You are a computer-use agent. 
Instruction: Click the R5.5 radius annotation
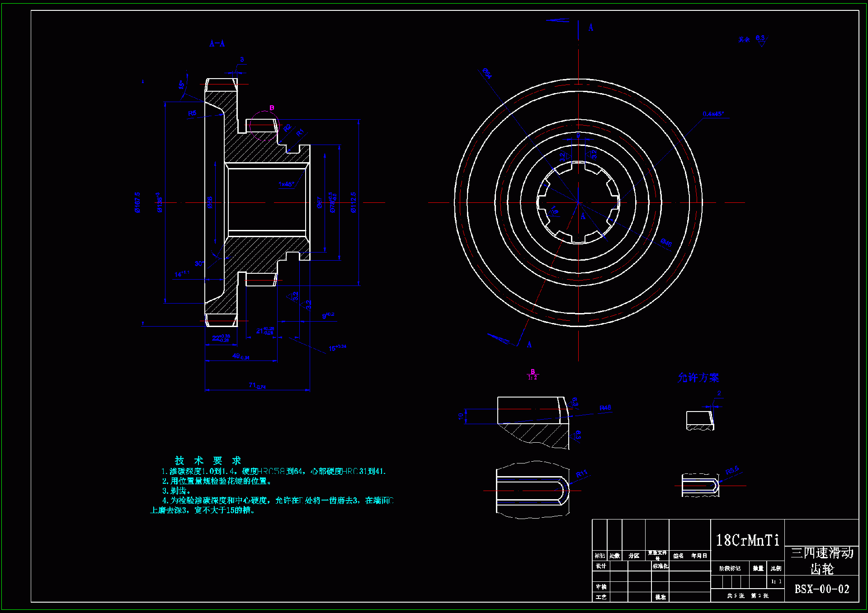click(732, 470)
